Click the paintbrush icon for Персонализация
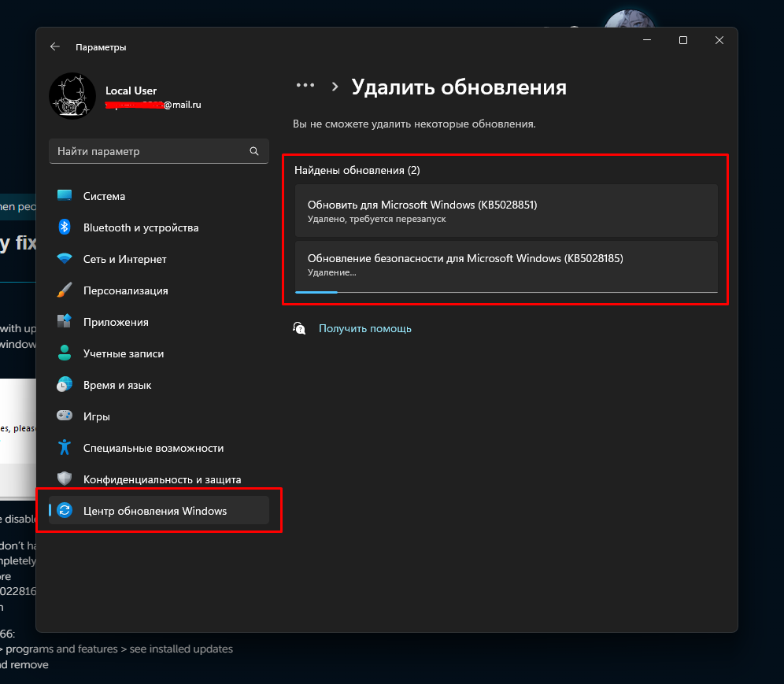 click(x=65, y=290)
